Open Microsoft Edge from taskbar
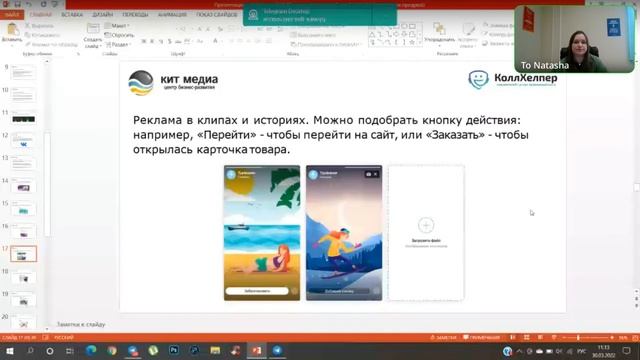This screenshot has width=640, height=360. (91, 351)
